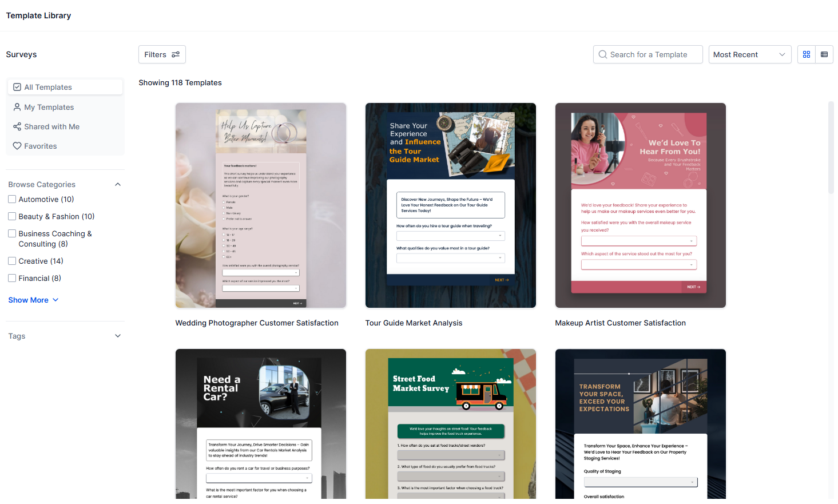This screenshot has height=504, width=838.
Task: Select Shared with Me in the sidebar
Action: tap(51, 126)
